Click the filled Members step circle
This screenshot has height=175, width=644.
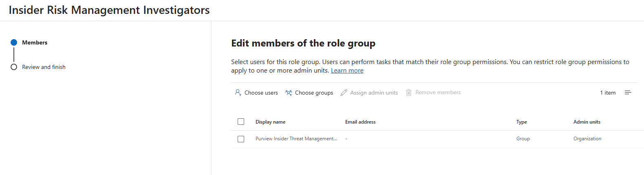pyautogui.click(x=14, y=42)
